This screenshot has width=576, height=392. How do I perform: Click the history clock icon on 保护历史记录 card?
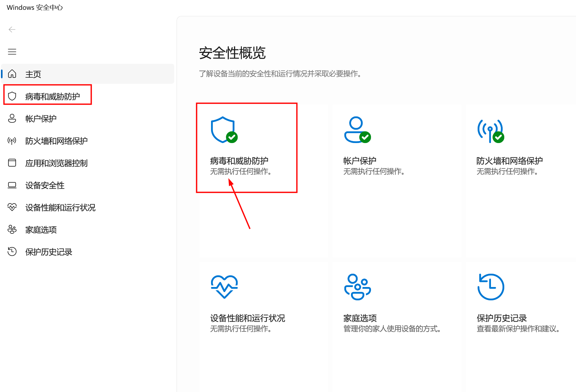491,287
